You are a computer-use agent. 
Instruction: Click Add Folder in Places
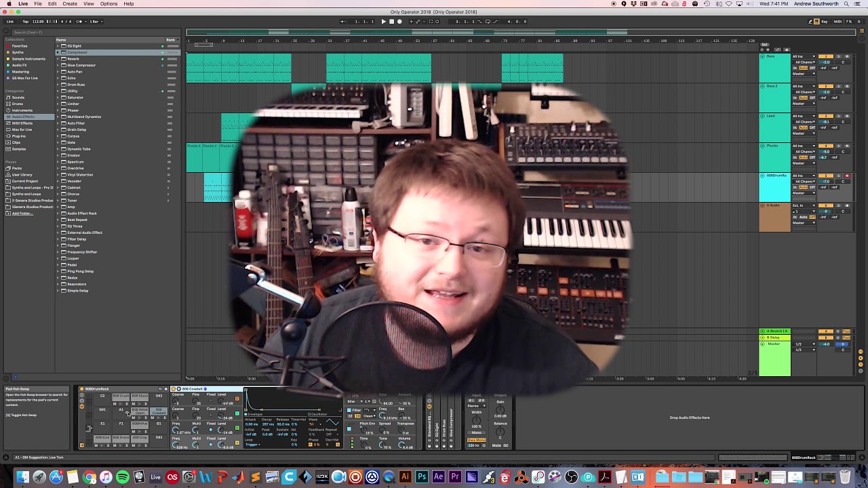click(22, 213)
